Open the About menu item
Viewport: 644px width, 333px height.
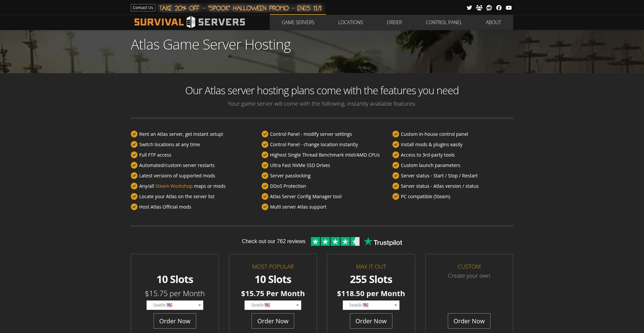point(493,23)
